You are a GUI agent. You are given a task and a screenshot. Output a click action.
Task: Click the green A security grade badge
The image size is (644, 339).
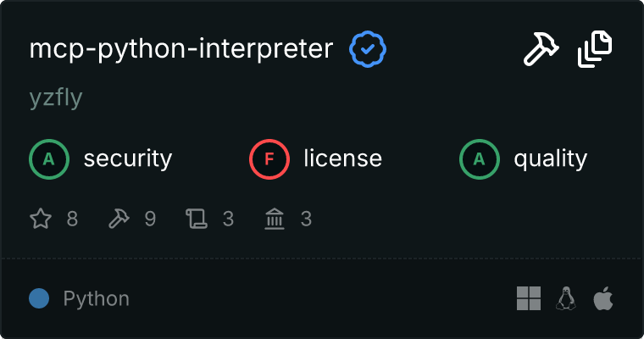click(x=49, y=158)
